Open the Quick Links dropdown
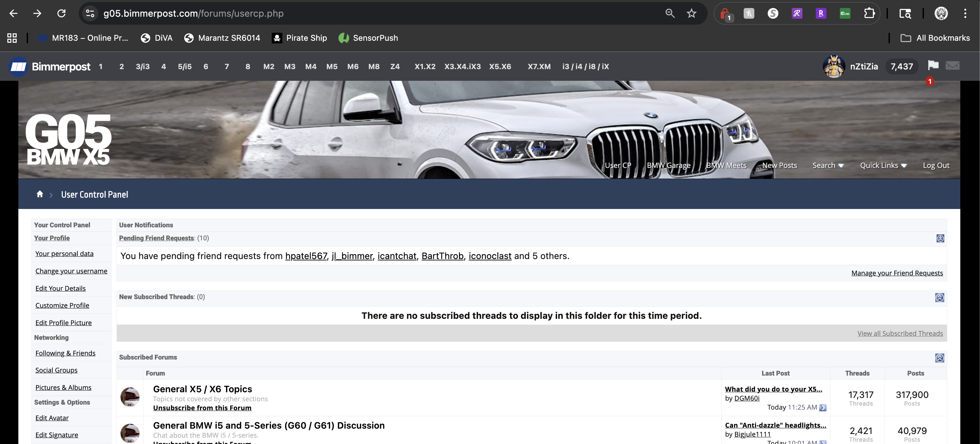This screenshot has height=444, width=980. tap(883, 166)
